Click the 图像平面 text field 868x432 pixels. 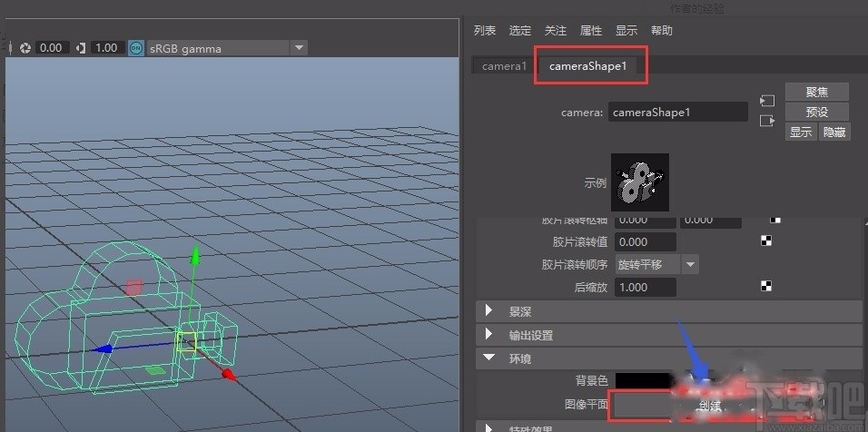click(x=643, y=405)
